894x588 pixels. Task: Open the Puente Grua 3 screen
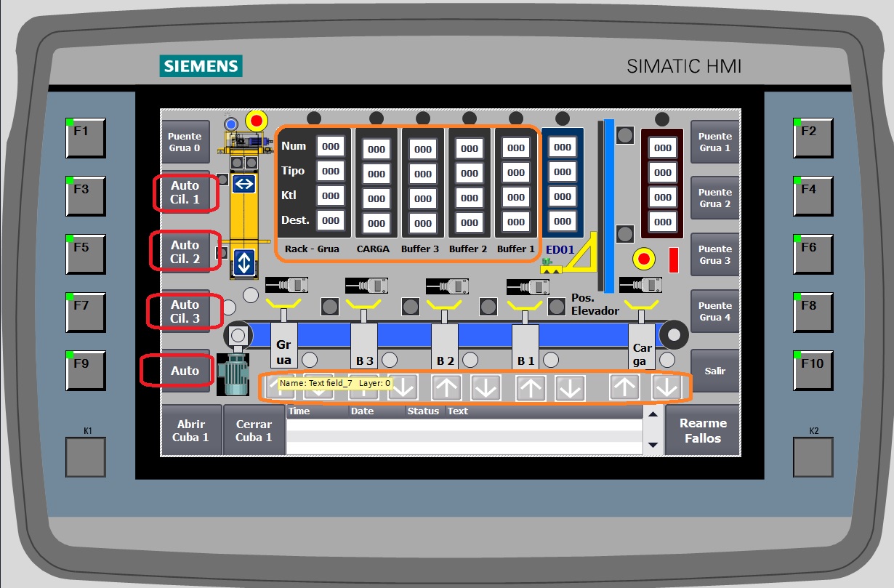[x=715, y=254]
